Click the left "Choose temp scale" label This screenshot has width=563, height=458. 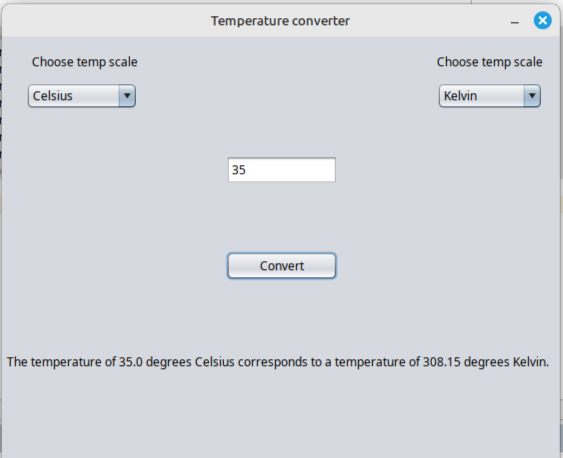[84, 62]
